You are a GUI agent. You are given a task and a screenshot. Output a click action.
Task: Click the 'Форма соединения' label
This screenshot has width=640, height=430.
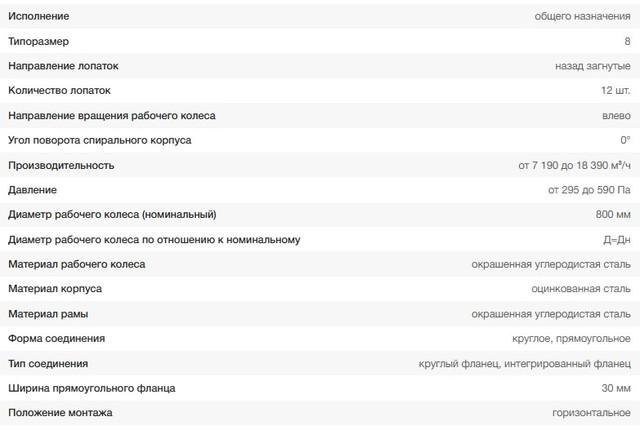point(56,339)
